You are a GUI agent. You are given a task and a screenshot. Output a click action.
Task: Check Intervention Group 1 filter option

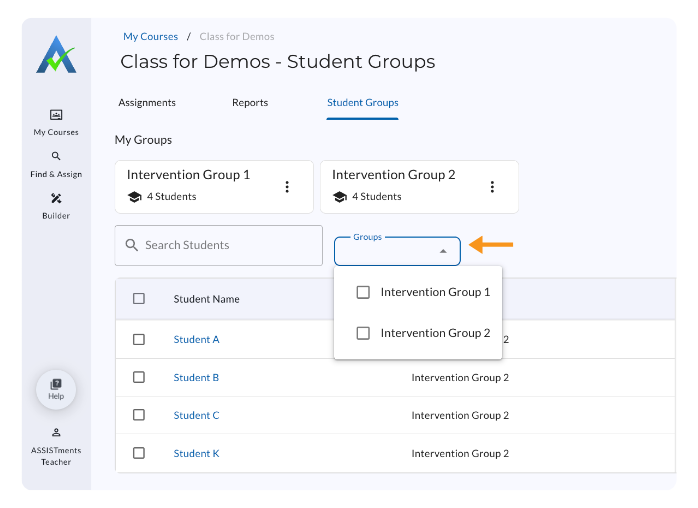tap(363, 292)
